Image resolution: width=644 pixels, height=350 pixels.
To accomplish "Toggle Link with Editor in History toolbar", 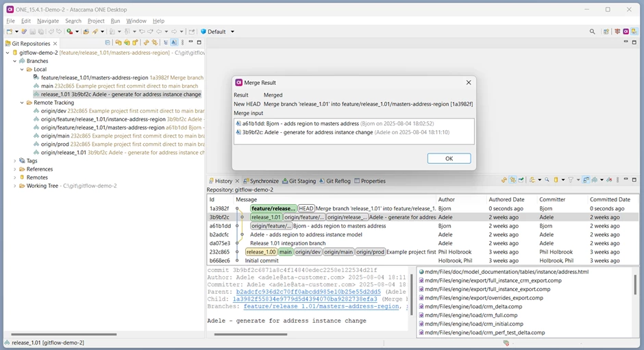I will coord(513,180).
